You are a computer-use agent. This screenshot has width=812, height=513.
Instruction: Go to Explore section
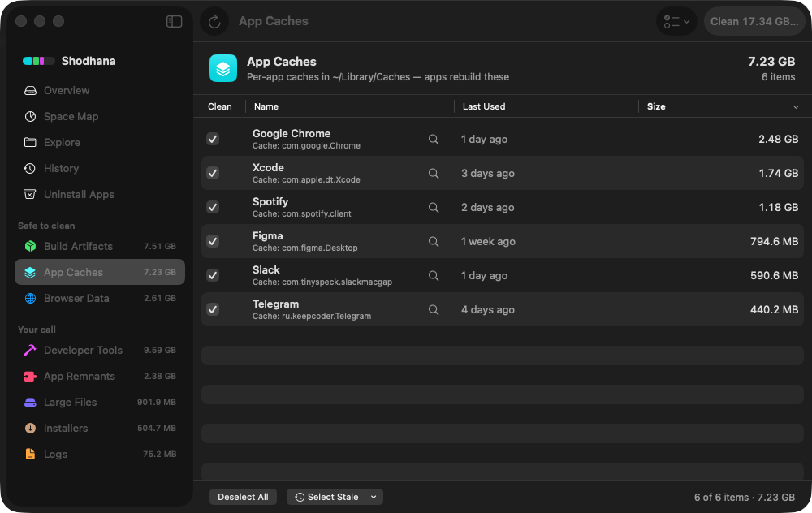click(99, 142)
